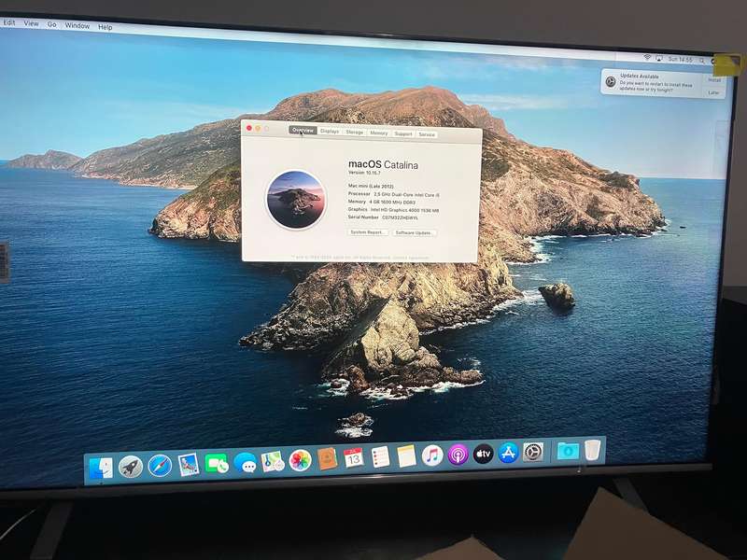Click the Wi-Fi status menu icon
Viewport: 747px width, 560px height.
(647, 57)
